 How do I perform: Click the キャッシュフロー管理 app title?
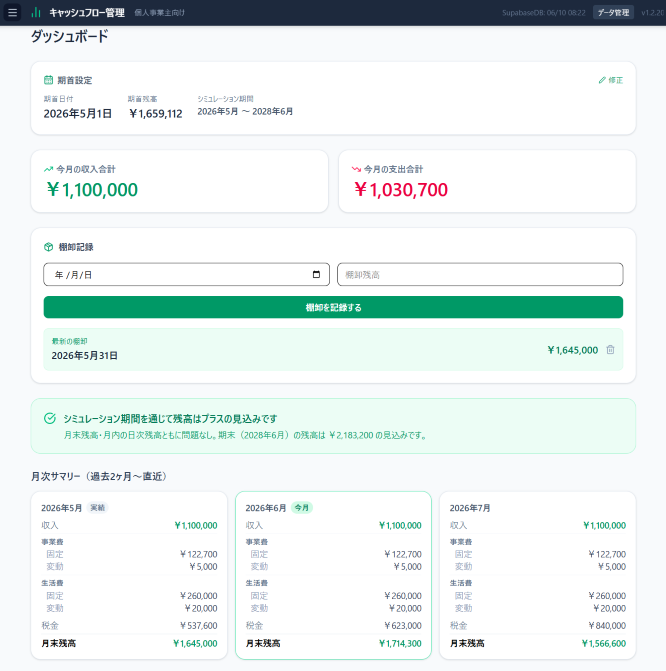click(87, 12)
